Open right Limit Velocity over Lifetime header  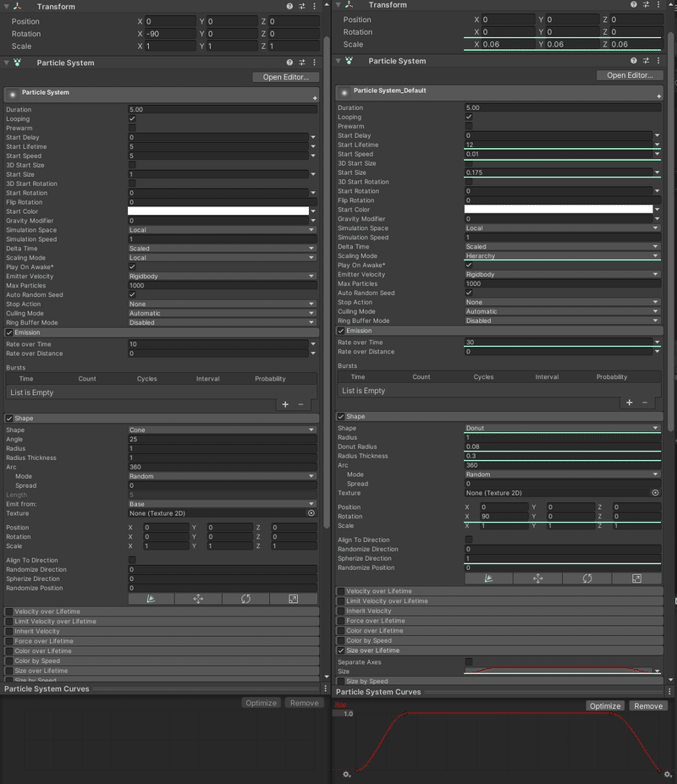500,601
